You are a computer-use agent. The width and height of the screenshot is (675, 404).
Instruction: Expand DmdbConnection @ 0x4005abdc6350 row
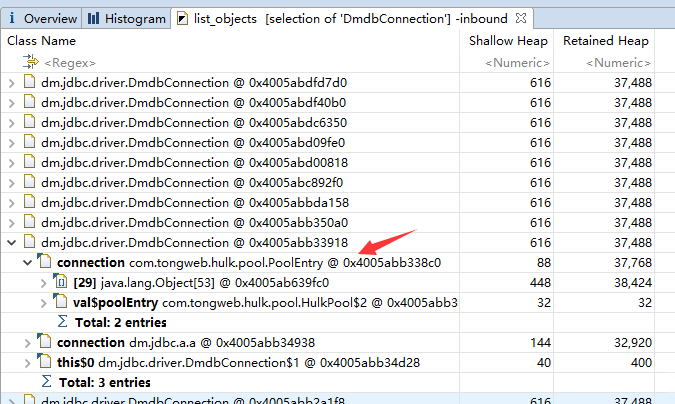(12, 123)
